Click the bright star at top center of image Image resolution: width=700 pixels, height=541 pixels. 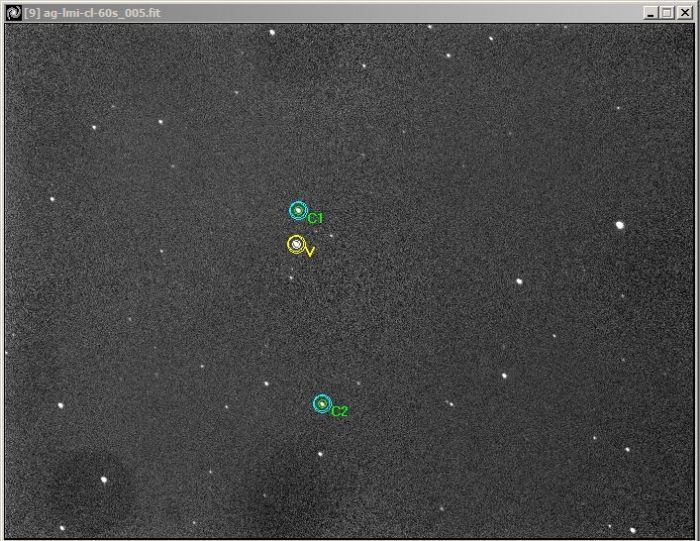[271, 32]
